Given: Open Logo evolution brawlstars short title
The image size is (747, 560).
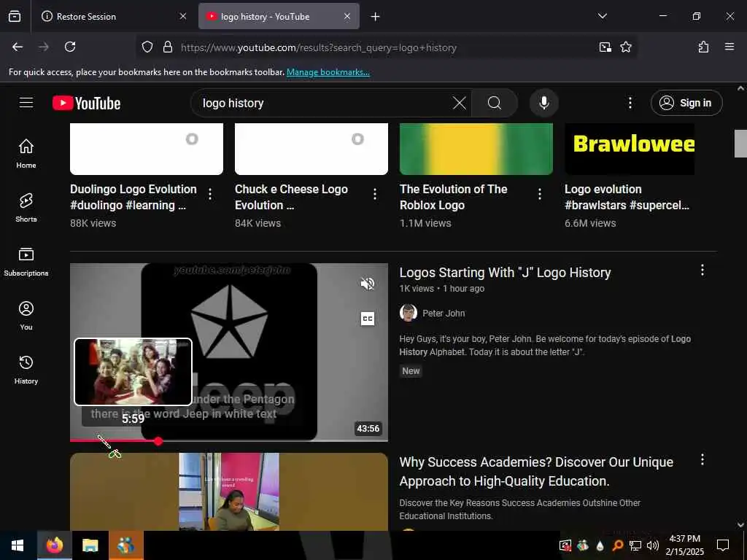Looking at the screenshot, I should [627, 197].
